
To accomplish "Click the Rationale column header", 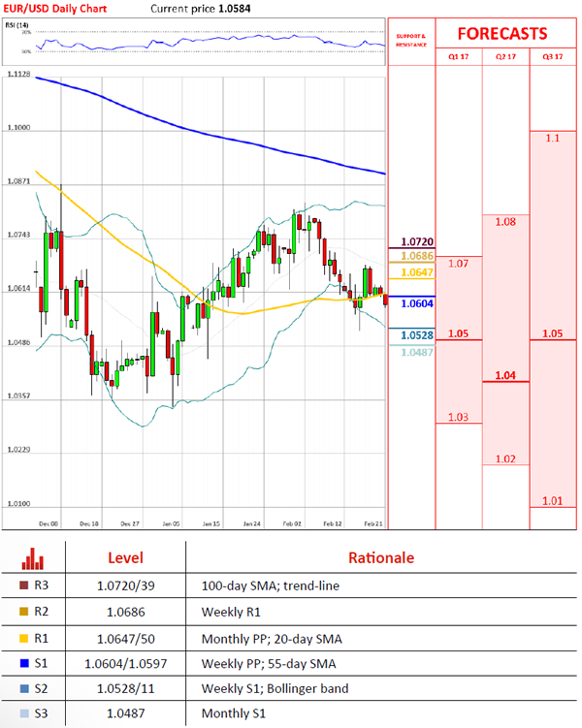I will point(381,557).
